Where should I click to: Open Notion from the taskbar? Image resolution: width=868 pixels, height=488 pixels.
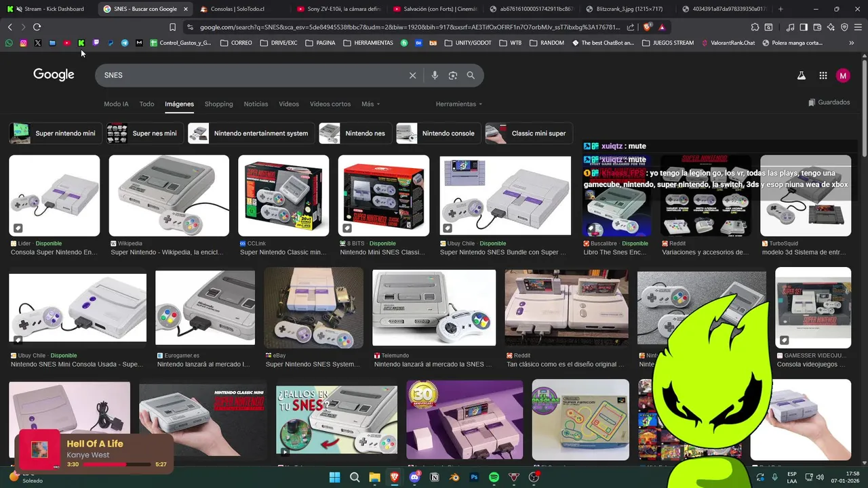click(x=435, y=477)
